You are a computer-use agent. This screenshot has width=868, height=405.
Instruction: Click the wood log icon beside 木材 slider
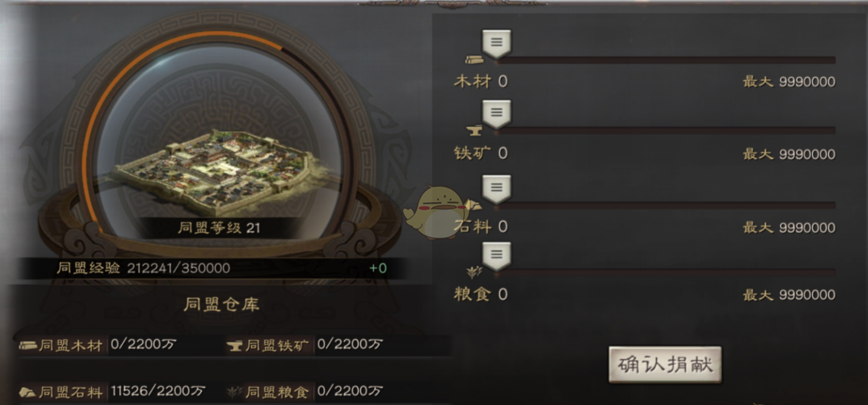click(474, 60)
